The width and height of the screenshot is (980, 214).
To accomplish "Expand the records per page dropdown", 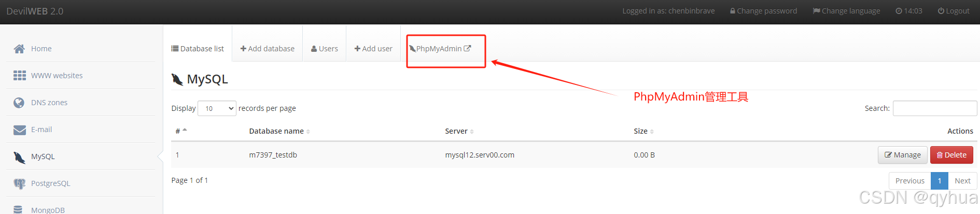I will tap(217, 108).
